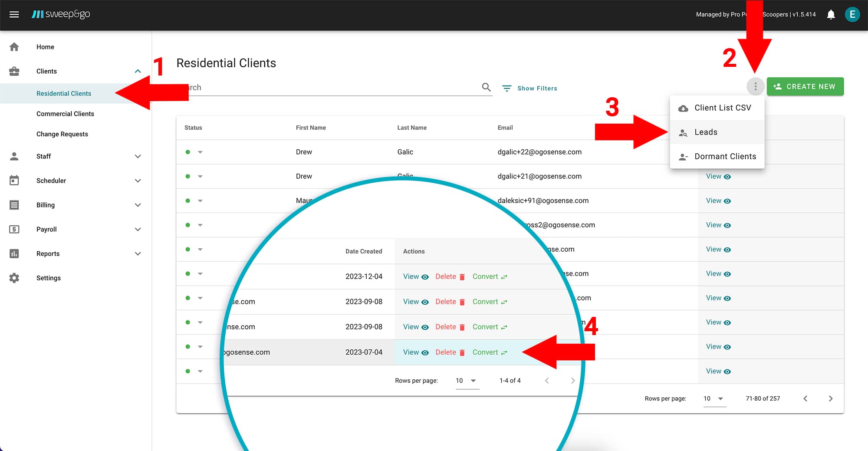
Task: Open the notifications bell
Action: pos(832,14)
